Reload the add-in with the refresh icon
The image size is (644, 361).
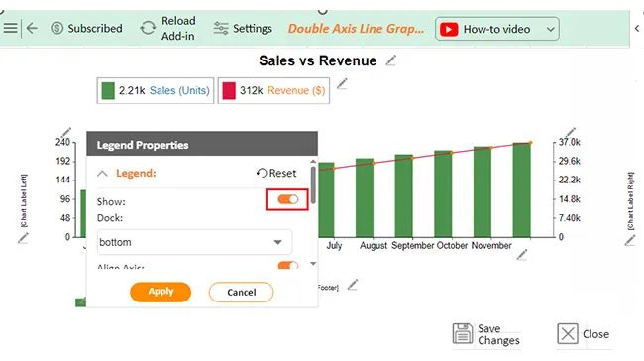(x=148, y=28)
